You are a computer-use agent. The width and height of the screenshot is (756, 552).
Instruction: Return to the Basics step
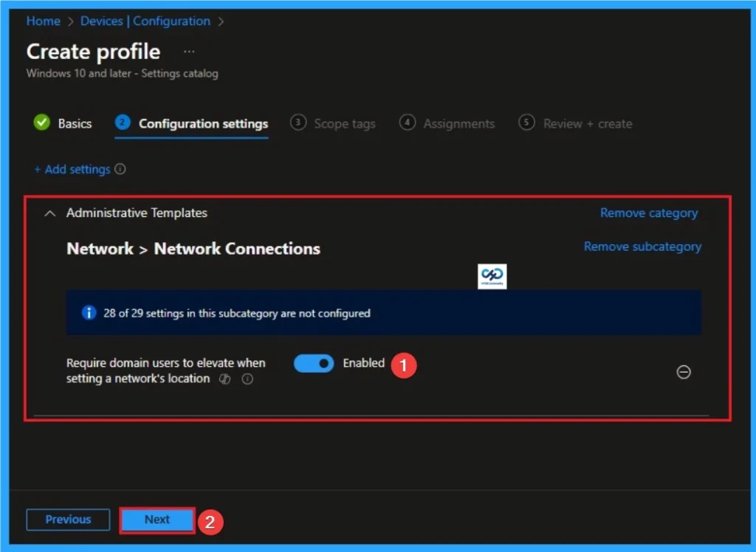point(74,123)
